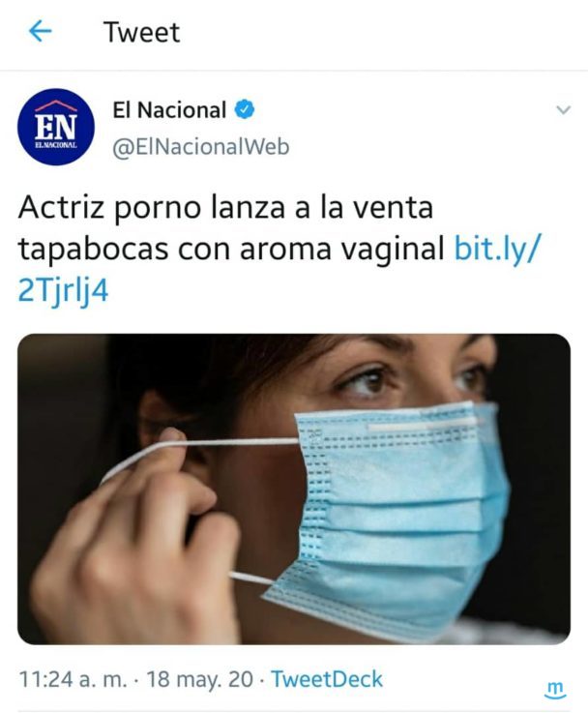Image resolution: width=588 pixels, height=713 pixels.
Task: Expand the tweet options chevron
Action: pyautogui.click(x=563, y=109)
